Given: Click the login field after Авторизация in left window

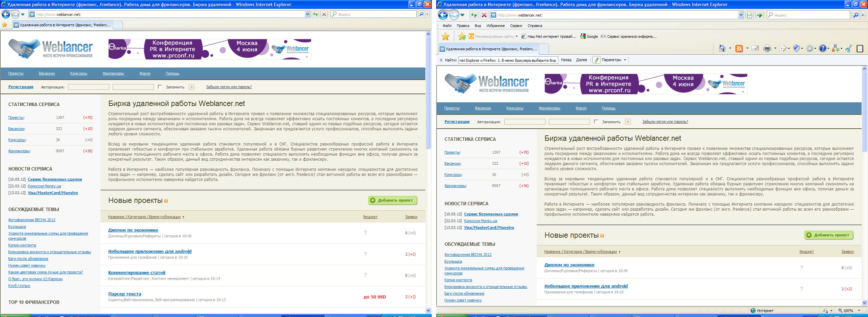Looking at the screenshot, I should click(x=89, y=87).
